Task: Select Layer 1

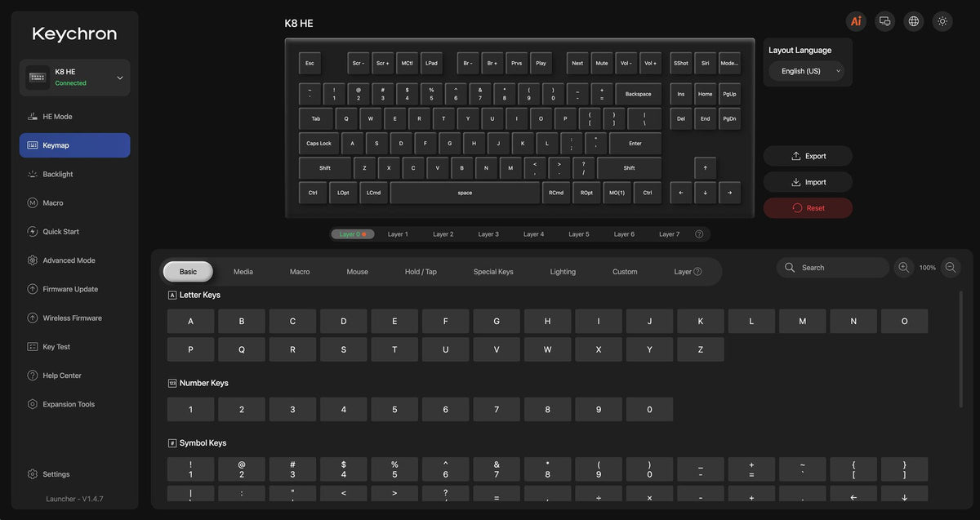Action: (398, 234)
